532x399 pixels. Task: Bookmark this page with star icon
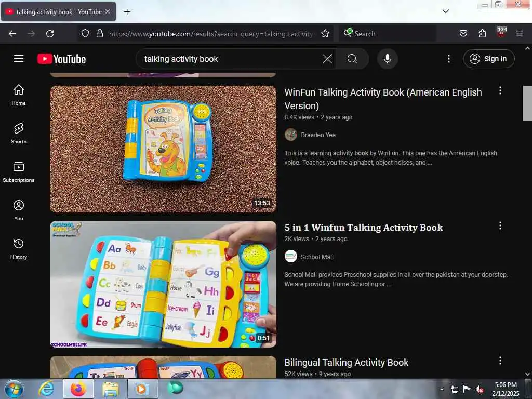(x=325, y=33)
